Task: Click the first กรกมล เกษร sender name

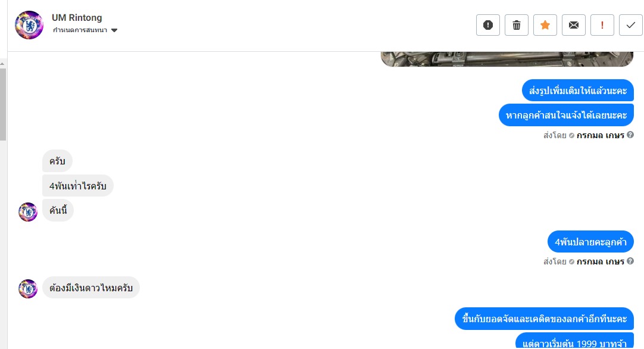Action: click(601, 135)
